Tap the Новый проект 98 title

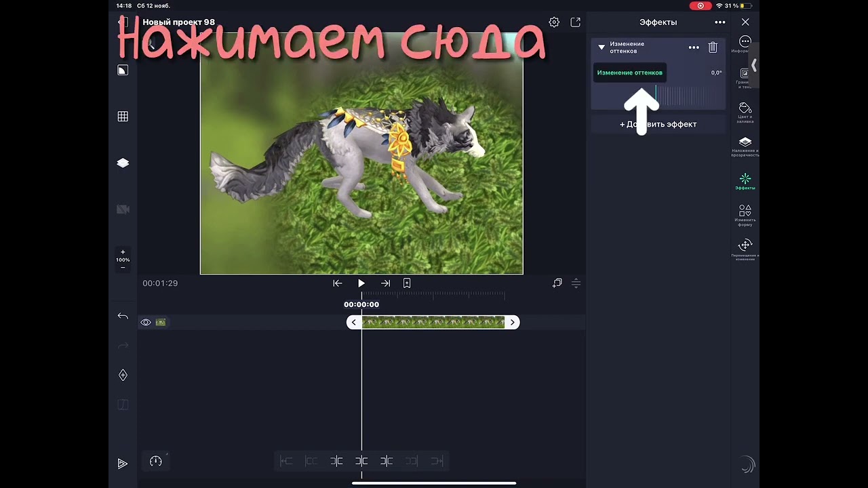178,22
